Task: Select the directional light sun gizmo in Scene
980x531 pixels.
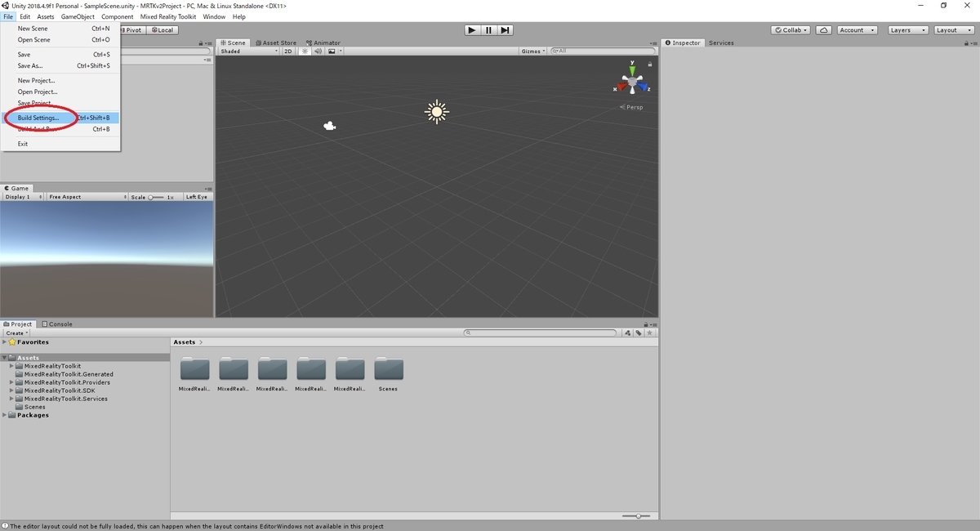Action: (437, 112)
